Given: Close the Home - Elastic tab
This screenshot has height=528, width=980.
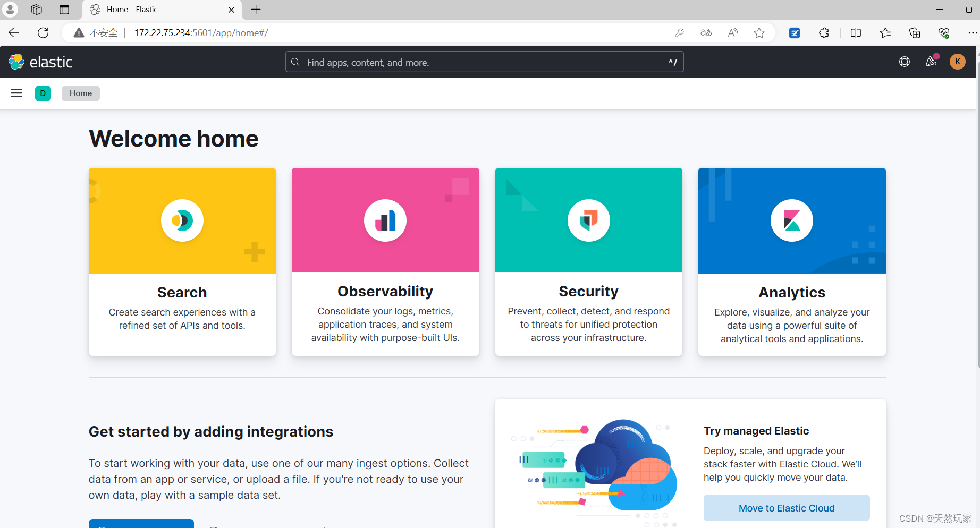Looking at the screenshot, I should tap(231, 10).
